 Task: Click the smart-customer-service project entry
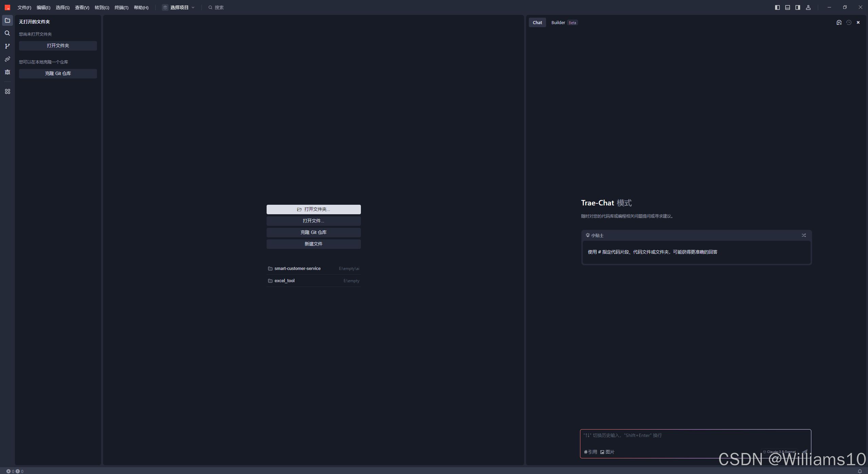tap(297, 268)
